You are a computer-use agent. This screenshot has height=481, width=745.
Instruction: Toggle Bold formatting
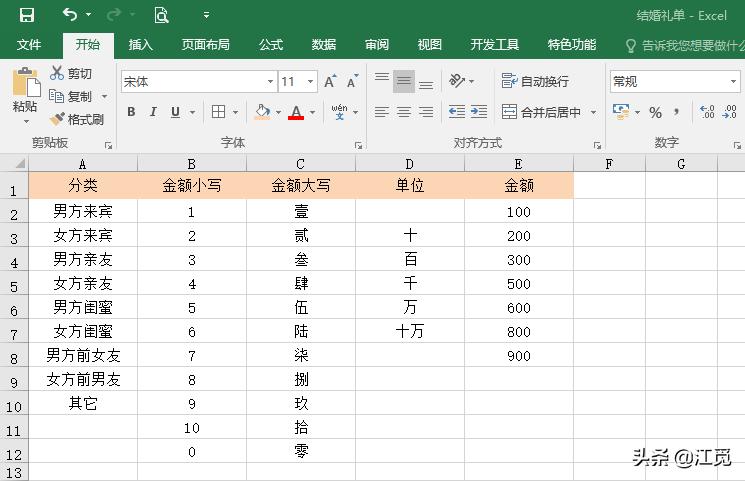tap(131, 112)
